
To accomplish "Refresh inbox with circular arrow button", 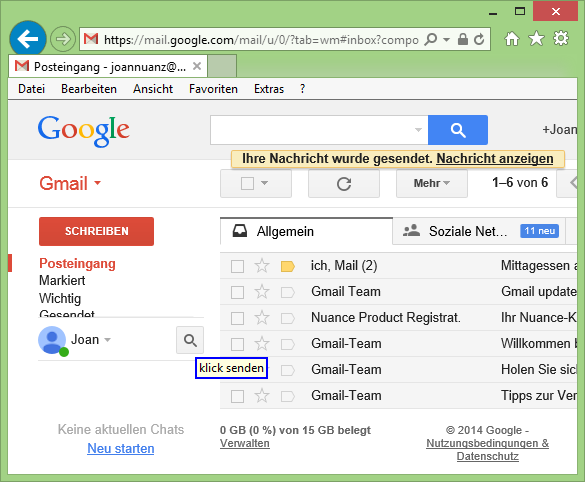I will coord(344,184).
